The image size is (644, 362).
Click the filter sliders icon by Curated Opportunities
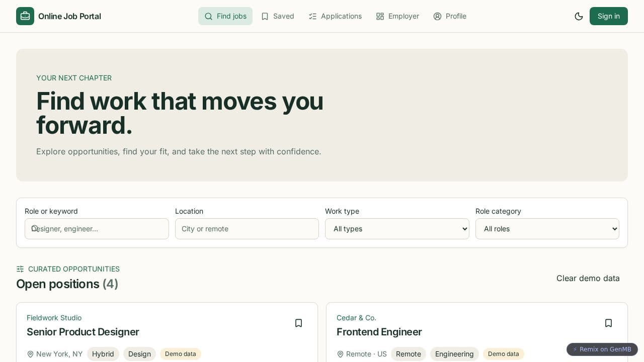click(x=20, y=269)
